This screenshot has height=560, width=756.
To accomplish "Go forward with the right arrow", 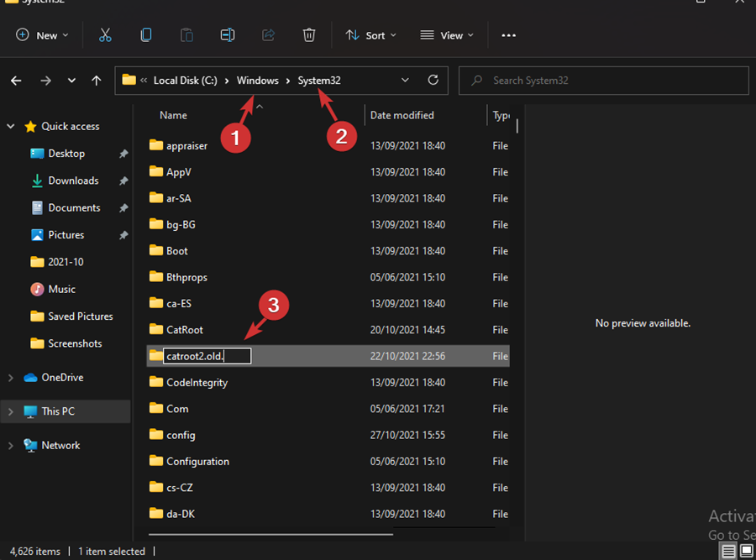I will click(x=45, y=81).
